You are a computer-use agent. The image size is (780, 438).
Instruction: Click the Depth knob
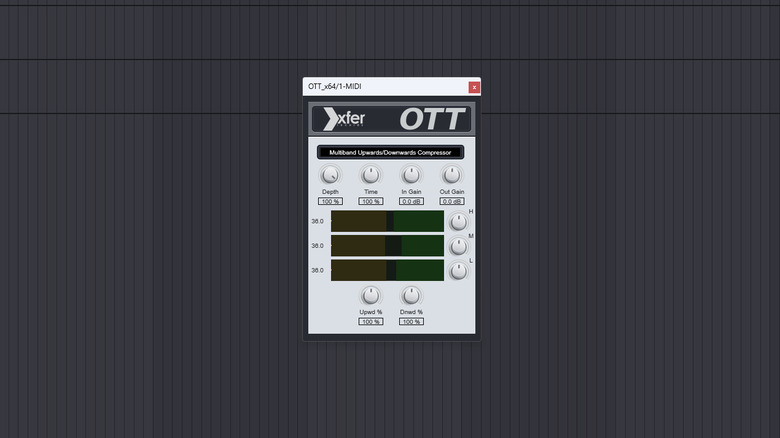coord(330,175)
